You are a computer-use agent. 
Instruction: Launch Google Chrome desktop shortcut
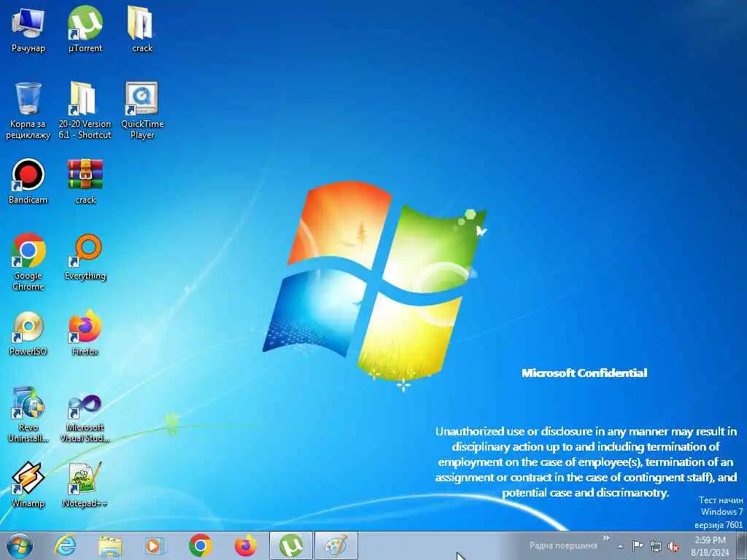(x=28, y=262)
